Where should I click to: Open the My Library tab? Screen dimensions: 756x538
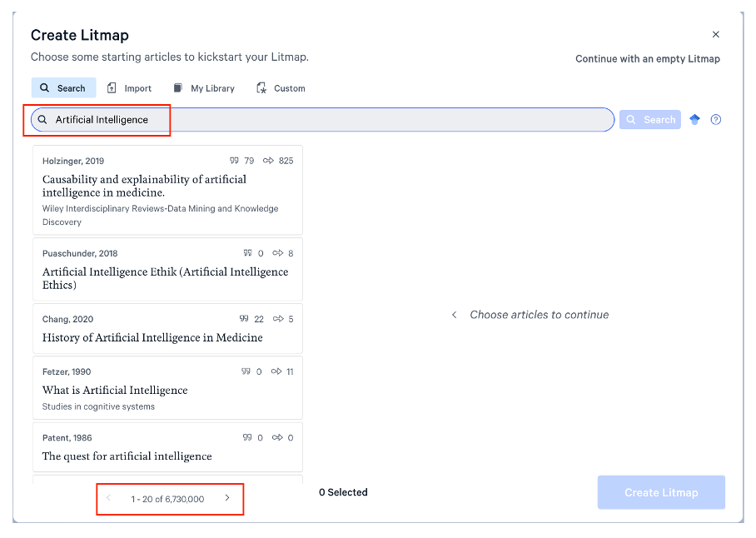(x=204, y=88)
